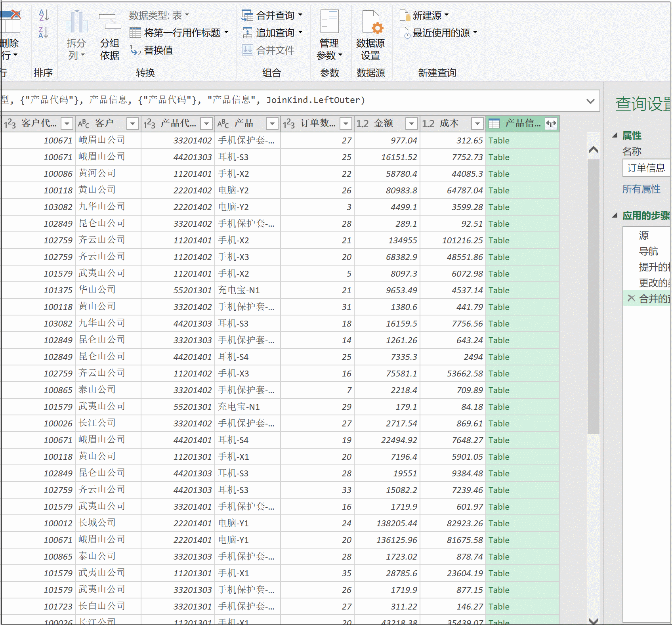The image size is (672, 625).
Task: Open the 客户代码 column filter dropdown
Action: (x=67, y=124)
